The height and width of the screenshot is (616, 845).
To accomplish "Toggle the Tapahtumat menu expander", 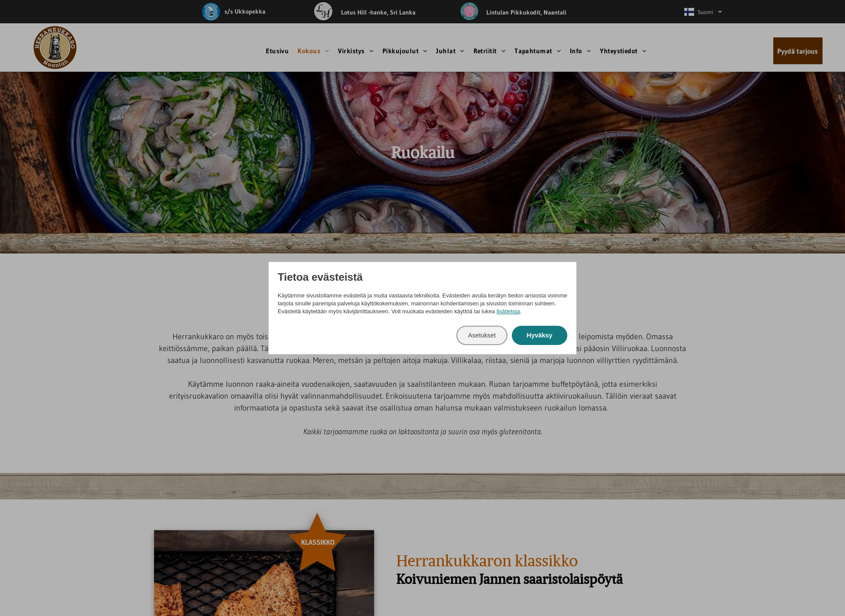I will pyautogui.click(x=559, y=51).
